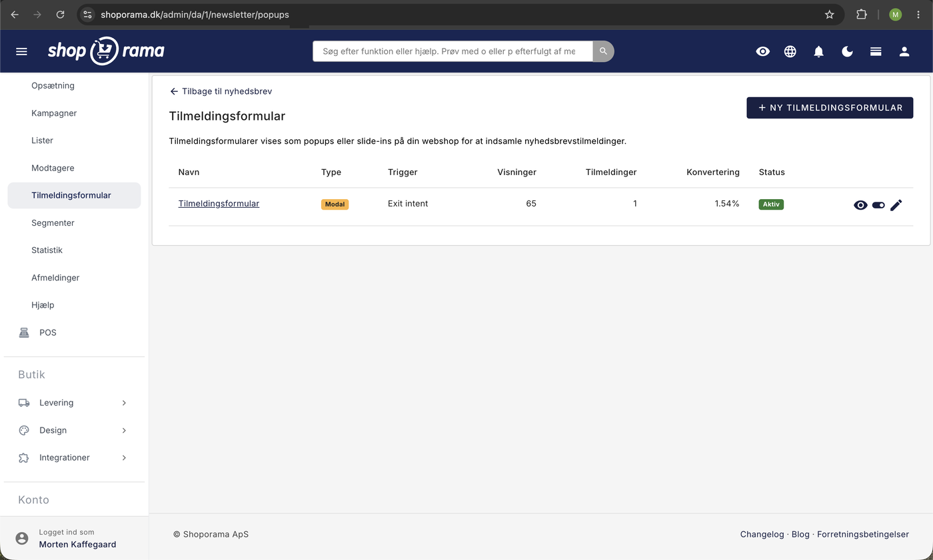The height and width of the screenshot is (560, 933).
Task: Click the Navn column header
Action: point(189,172)
